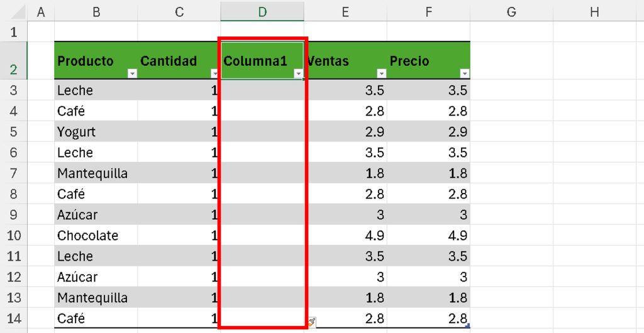Expand the Columna1 filter dropdown
The width and height of the screenshot is (644, 333).
click(298, 74)
